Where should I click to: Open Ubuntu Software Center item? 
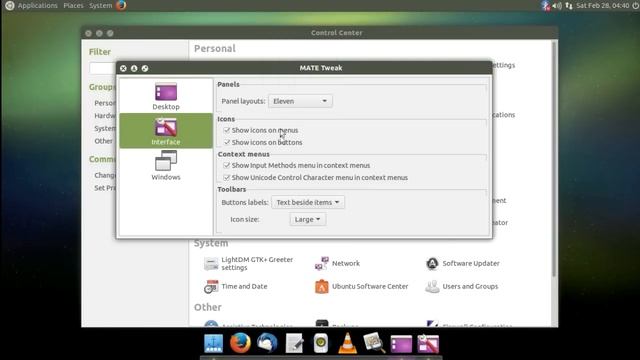coord(361,287)
